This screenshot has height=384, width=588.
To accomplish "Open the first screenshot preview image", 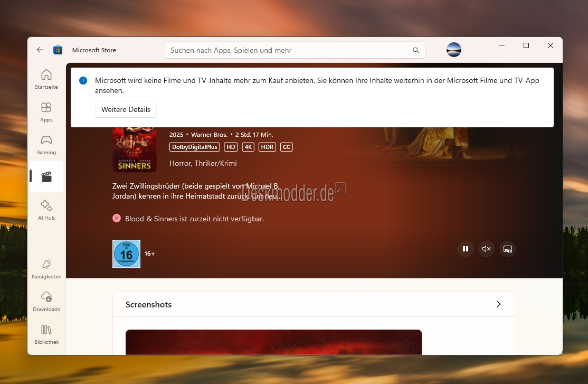I will pyautogui.click(x=274, y=342).
